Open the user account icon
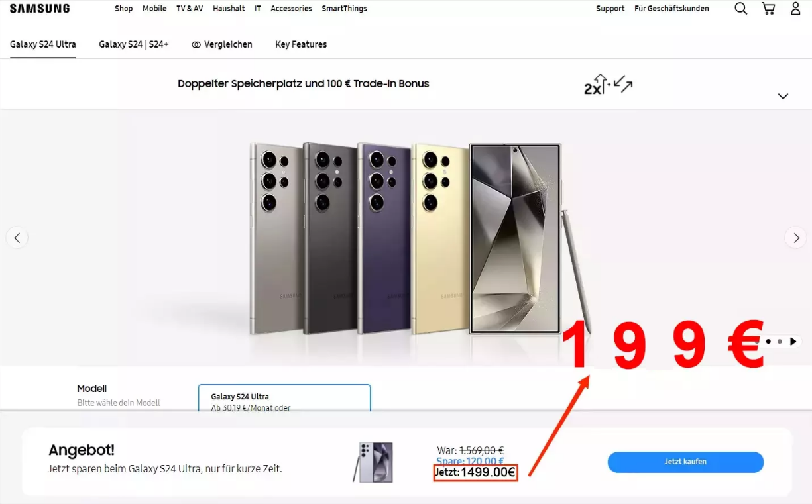Viewport: 812px width, 504px height. [x=795, y=9]
